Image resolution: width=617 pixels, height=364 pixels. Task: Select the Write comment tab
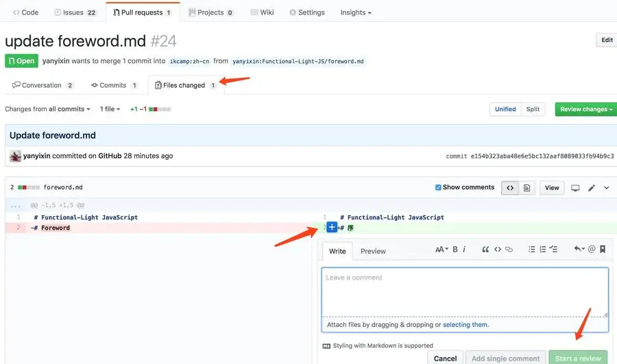337,251
